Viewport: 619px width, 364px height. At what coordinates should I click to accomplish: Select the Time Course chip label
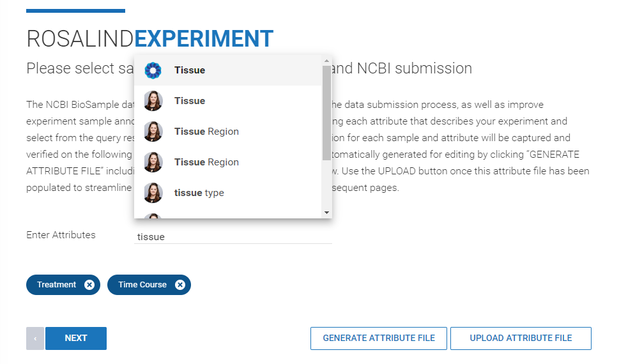click(142, 285)
